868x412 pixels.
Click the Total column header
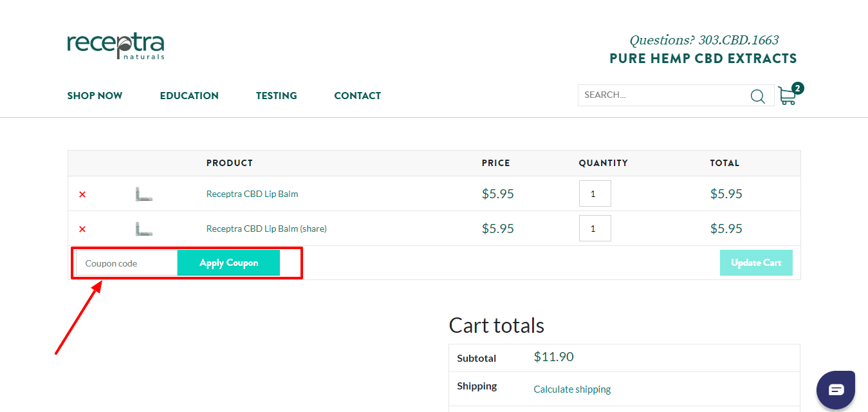(725, 163)
